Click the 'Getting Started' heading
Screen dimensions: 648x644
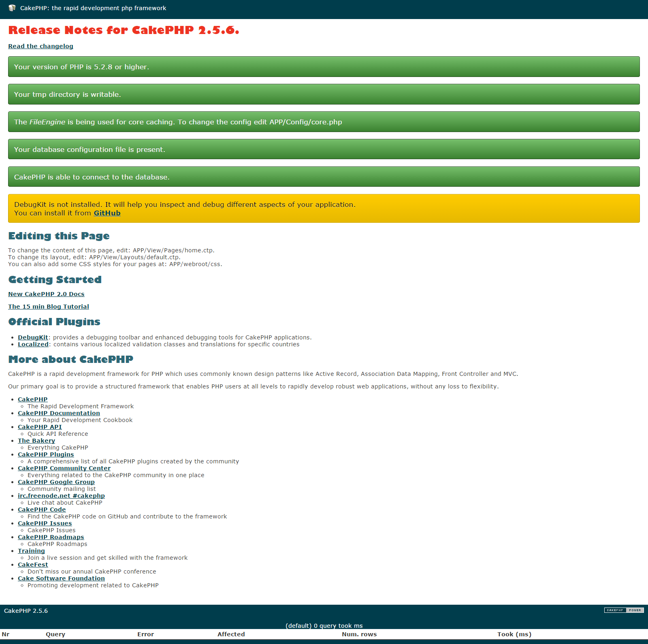55,280
